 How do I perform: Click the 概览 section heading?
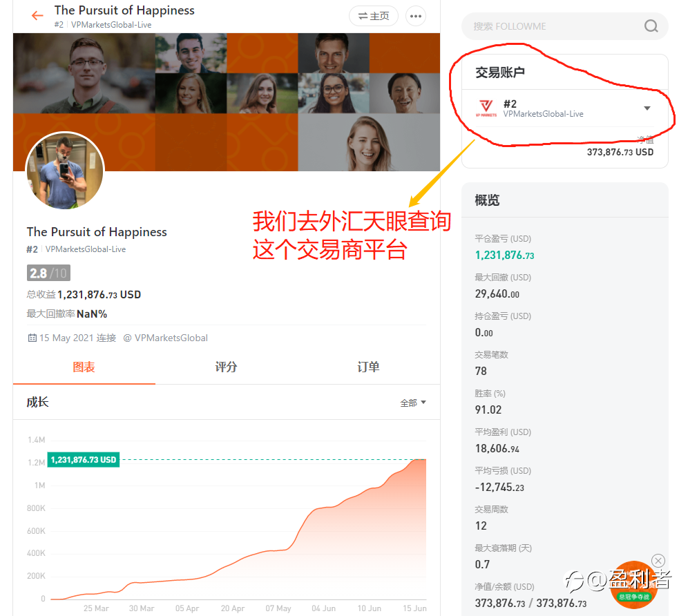[487, 200]
